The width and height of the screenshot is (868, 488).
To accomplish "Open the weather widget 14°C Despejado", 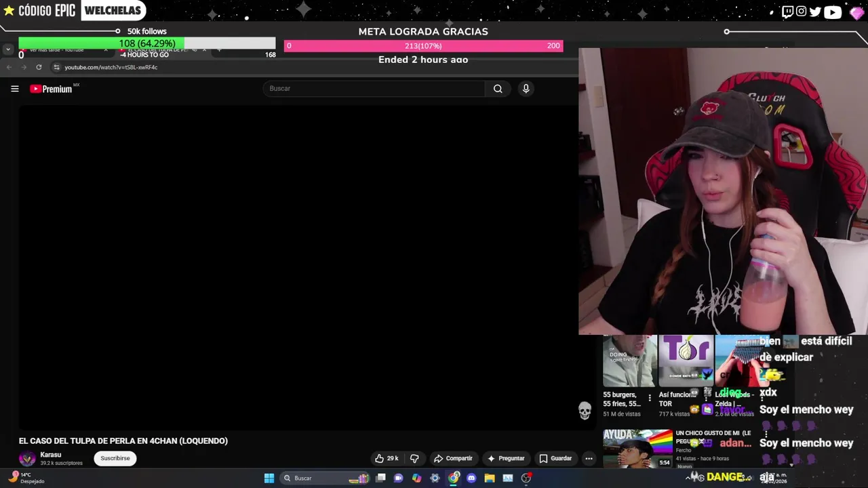I will tap(26, 478).
